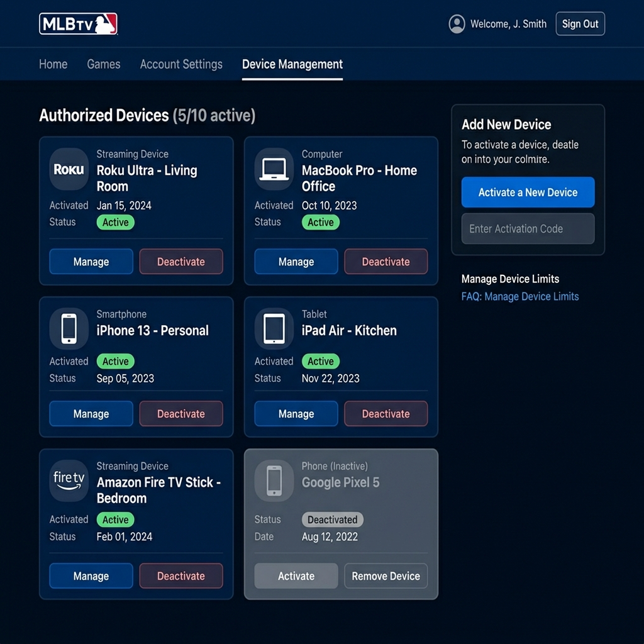Click the MLB TV logo
The height and width of the screenshot is (644, 644).
78,23
